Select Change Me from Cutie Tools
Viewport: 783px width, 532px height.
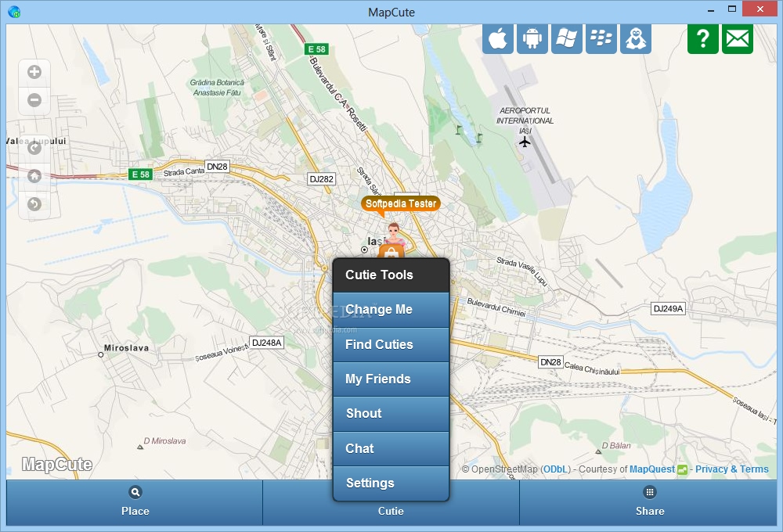(391, 309)
